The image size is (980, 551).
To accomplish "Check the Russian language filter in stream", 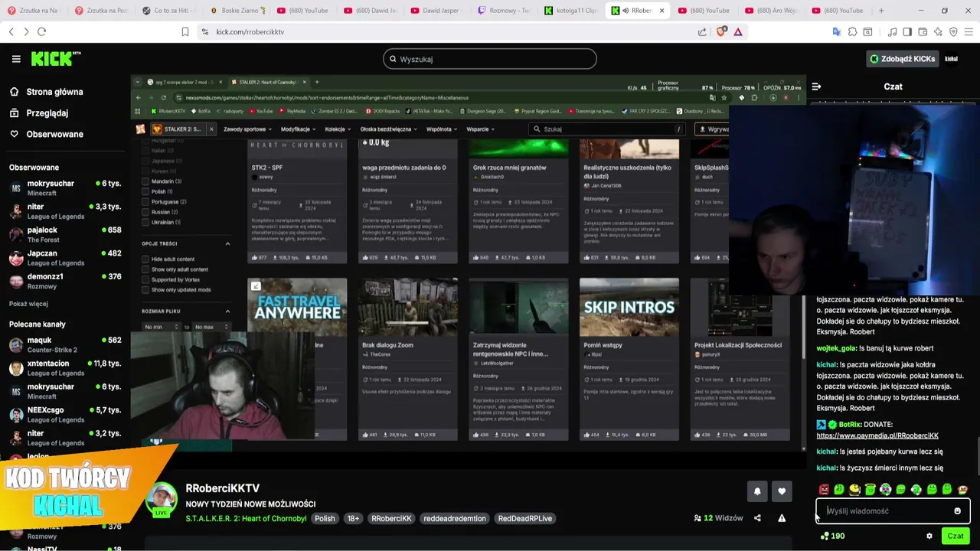I will [145, 212].
